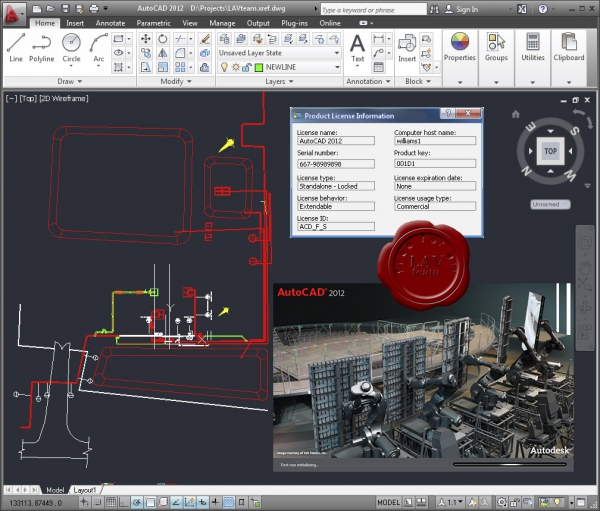Toggle Object Snap in status bar

[x=150, y=502]
